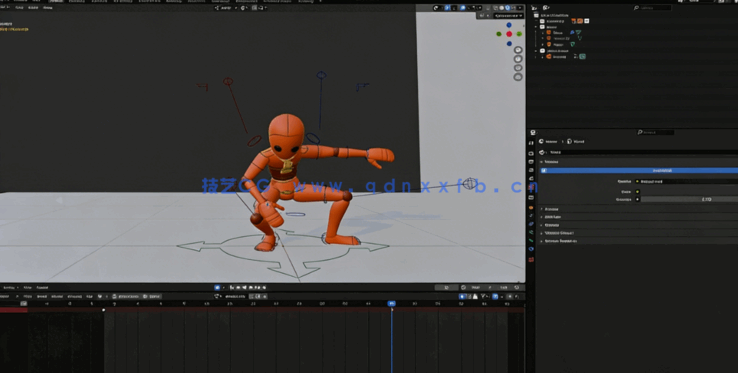Click jump to first frame playback button

click(233, 288)
